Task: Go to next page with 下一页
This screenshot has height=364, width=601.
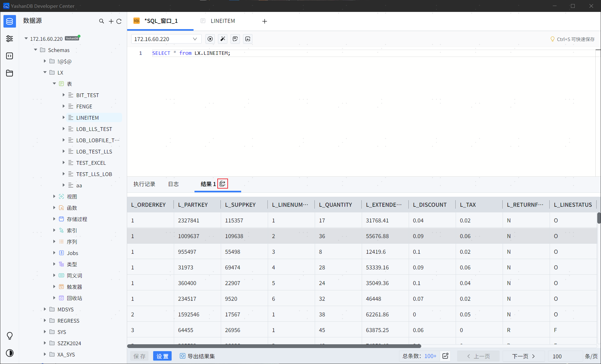Action: (523, 356)
